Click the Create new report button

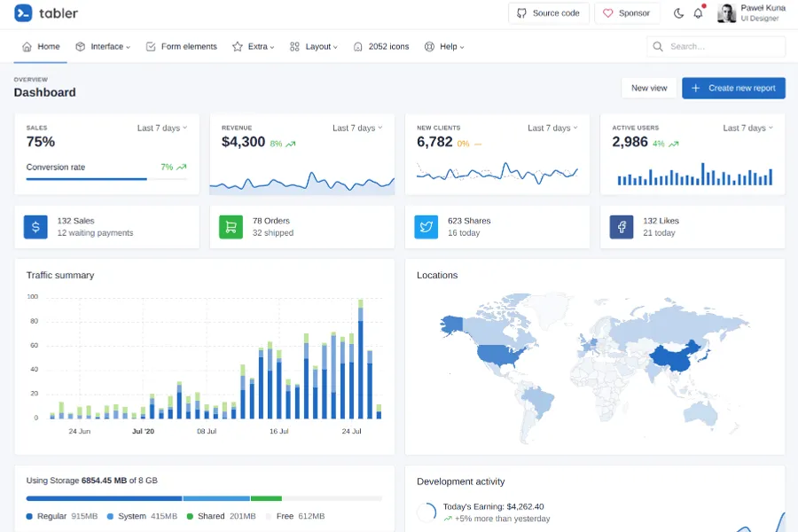[733, 88]
